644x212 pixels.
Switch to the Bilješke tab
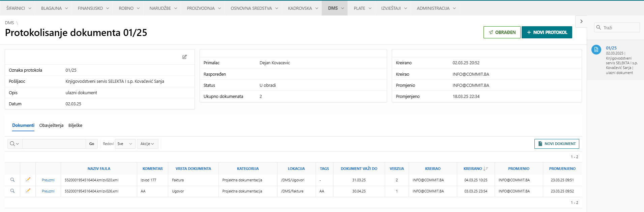click(75, 125)
